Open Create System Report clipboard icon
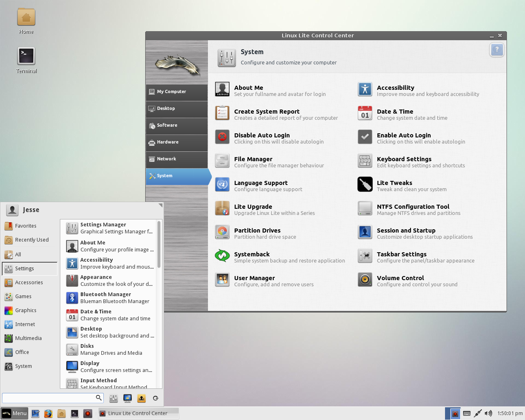525x420 pixels. (x=222, y=113)
